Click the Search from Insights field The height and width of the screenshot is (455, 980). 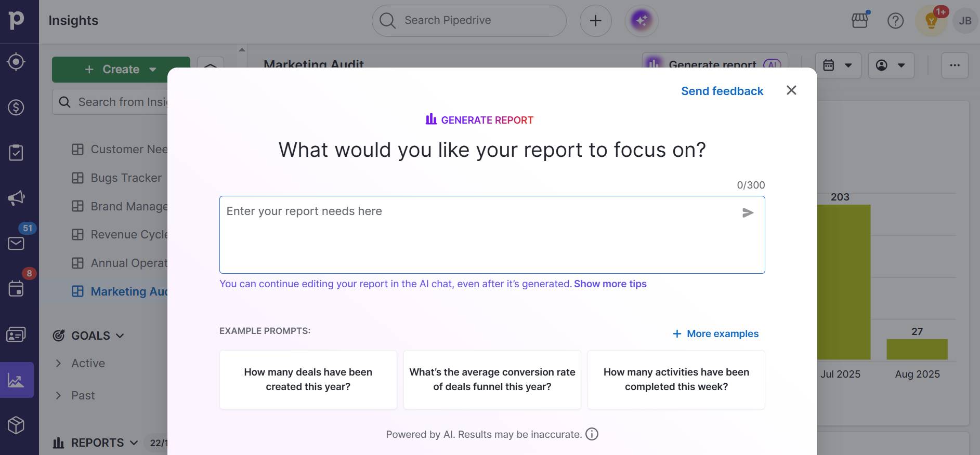click(x=110, y=102)
